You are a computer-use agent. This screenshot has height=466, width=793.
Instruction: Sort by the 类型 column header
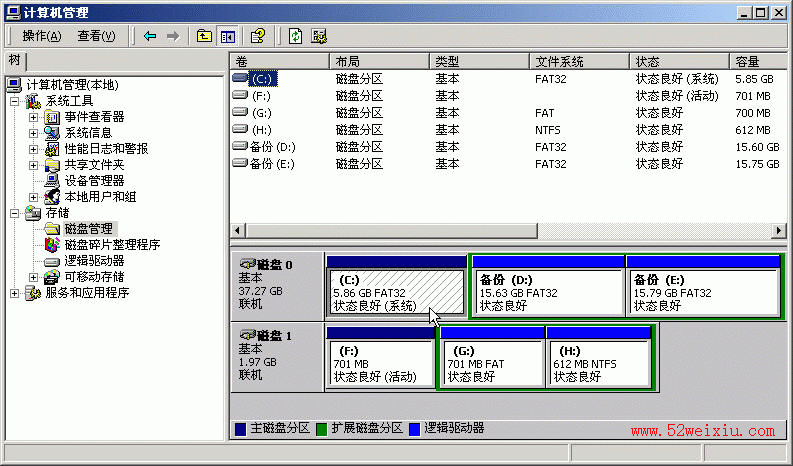pos(479,61)
